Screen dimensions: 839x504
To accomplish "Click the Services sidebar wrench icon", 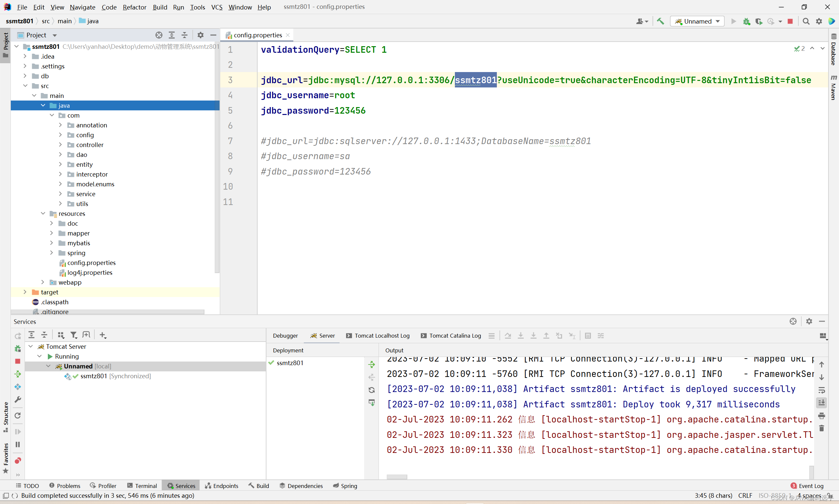I will [18, 400].
